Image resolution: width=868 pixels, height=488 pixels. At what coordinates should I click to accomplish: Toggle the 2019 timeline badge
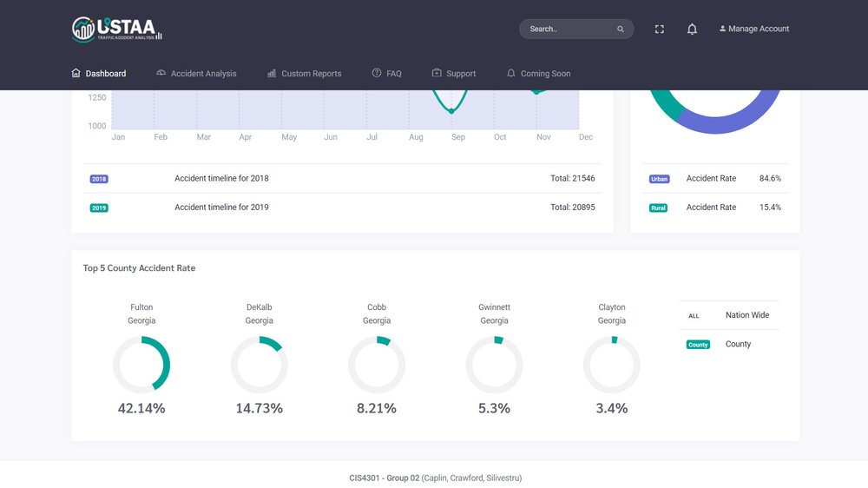[x=99, y=208]
